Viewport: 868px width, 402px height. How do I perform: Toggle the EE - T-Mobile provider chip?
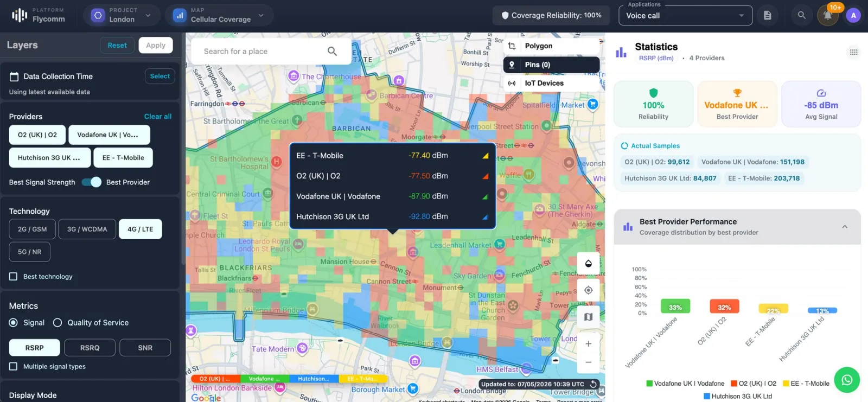[x=124, y=158]
